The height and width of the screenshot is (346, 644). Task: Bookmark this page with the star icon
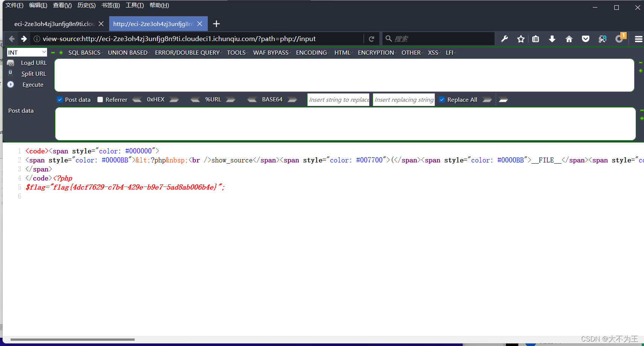pyautogui.click(x=521, y=39)
